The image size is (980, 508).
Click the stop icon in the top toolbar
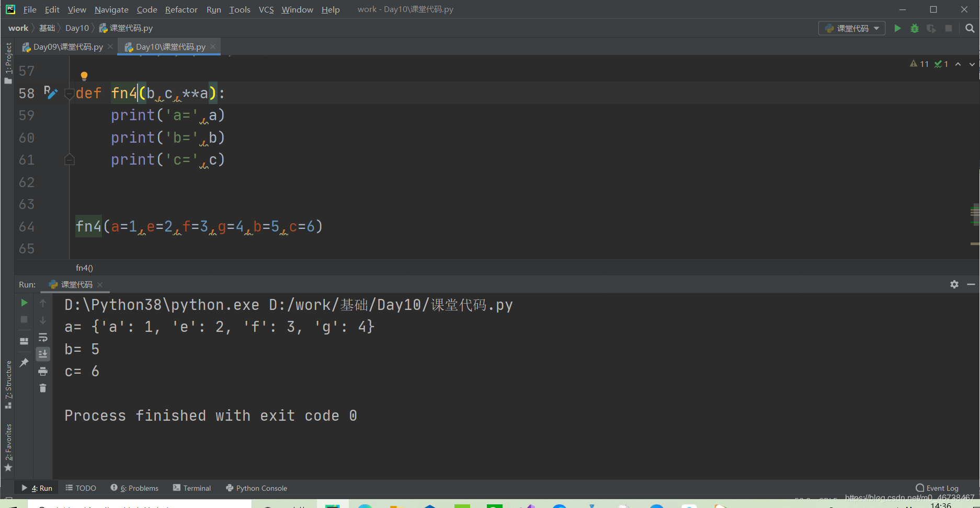pyautogui.click(x=949, y=28)
